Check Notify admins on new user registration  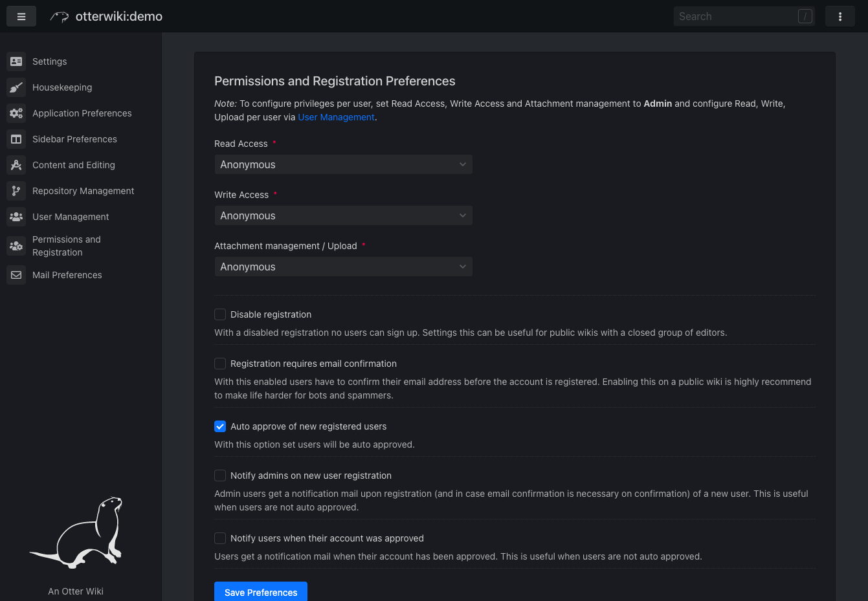tap(220, 475)
